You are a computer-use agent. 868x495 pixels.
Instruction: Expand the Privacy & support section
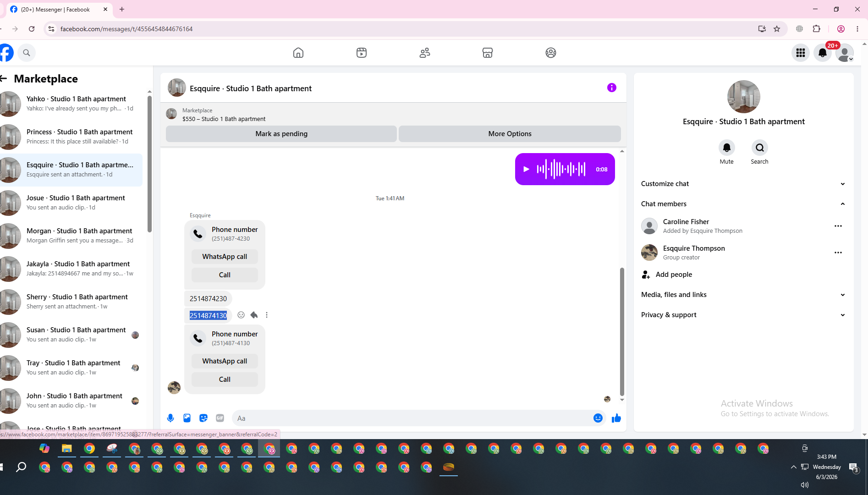pos(743,315)
